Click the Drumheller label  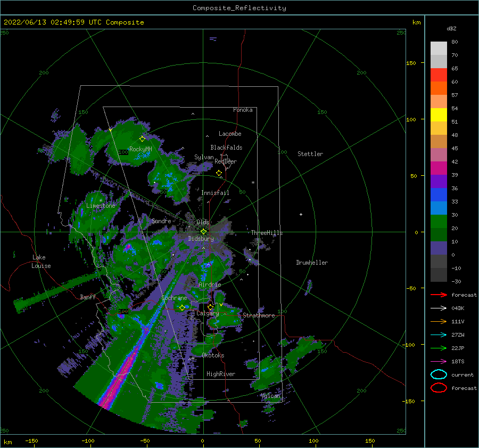(x=312, y=263)
